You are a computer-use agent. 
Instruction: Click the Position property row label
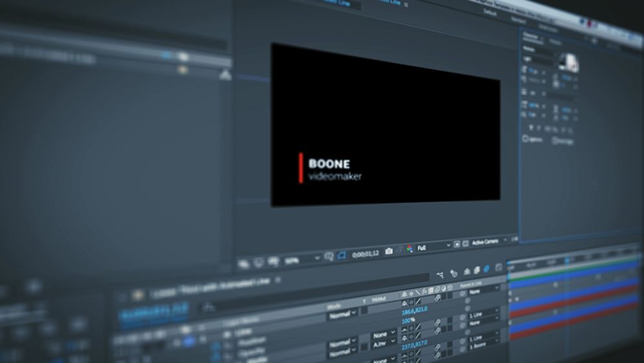pyautogui.click(x=251, y=342)
